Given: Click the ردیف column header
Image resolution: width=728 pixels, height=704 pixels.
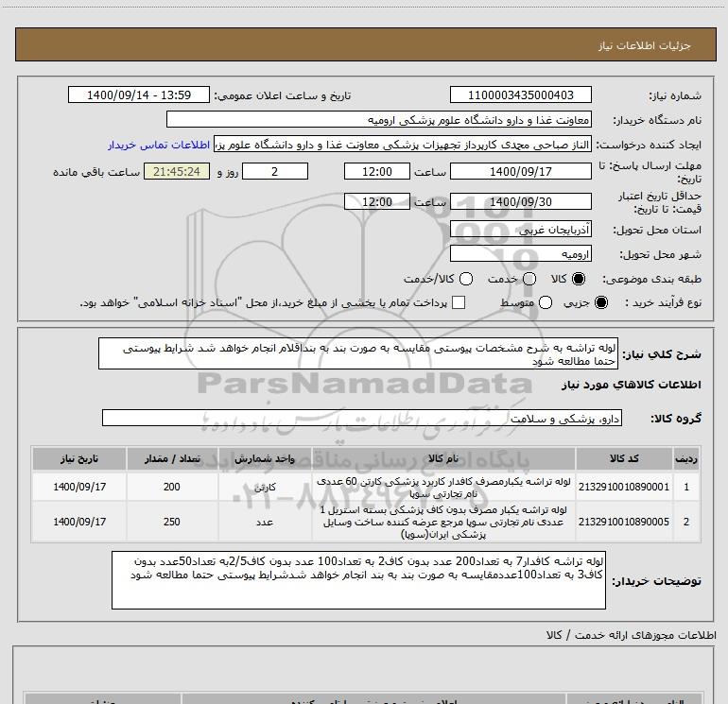Looking at the screenshot, I should click(x=686, y=458).
